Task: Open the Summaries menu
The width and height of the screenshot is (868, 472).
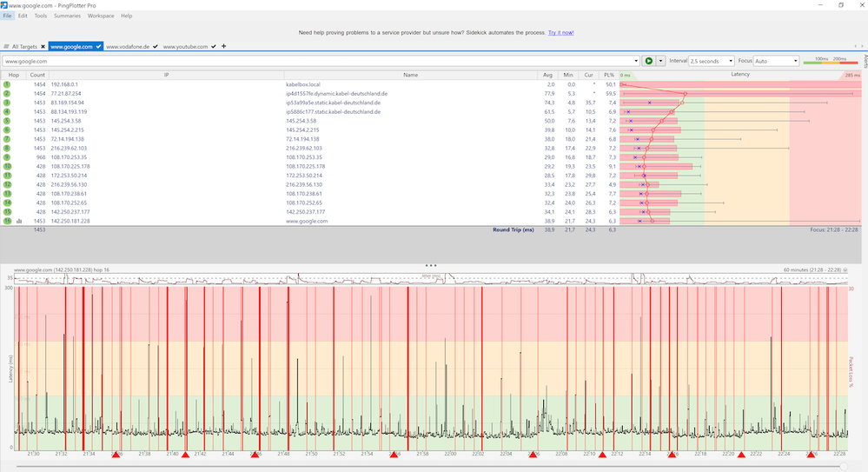Action: [x=67, y=16]
